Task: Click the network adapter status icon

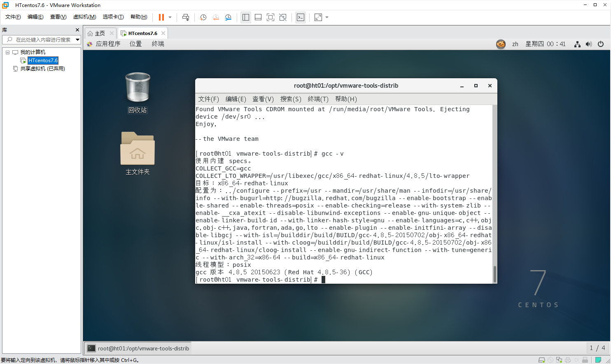Action: (x=559, y=360)
